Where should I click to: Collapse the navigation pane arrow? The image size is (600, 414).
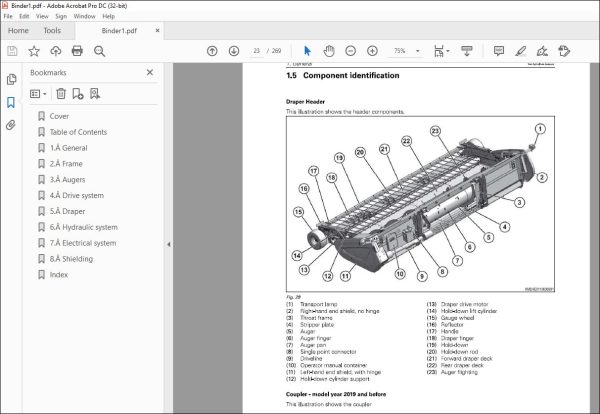point(169,244)
